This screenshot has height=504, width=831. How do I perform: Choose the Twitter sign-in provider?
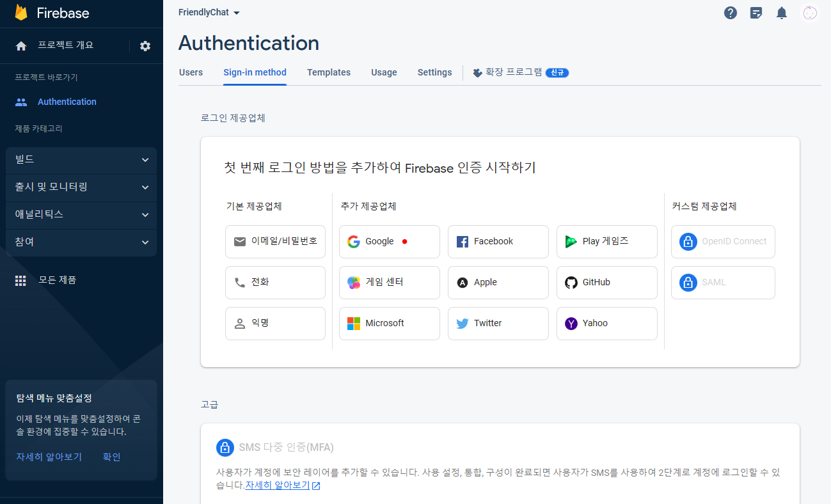tap(498, 324)
